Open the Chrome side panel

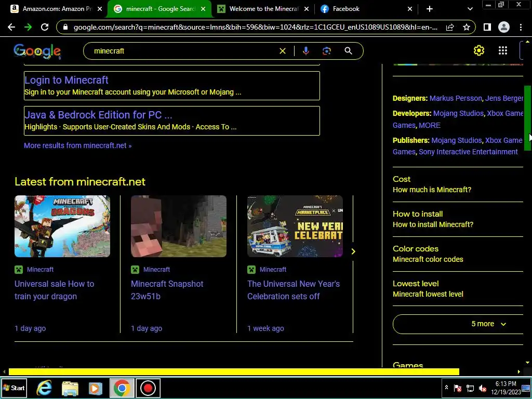487,27
